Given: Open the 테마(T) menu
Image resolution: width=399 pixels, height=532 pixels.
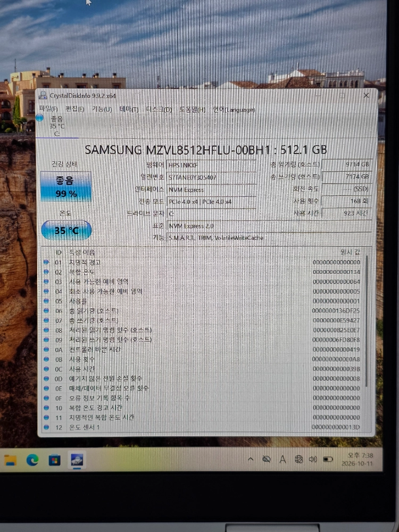Looking at the screenshot, I should (x=129, y=109).
